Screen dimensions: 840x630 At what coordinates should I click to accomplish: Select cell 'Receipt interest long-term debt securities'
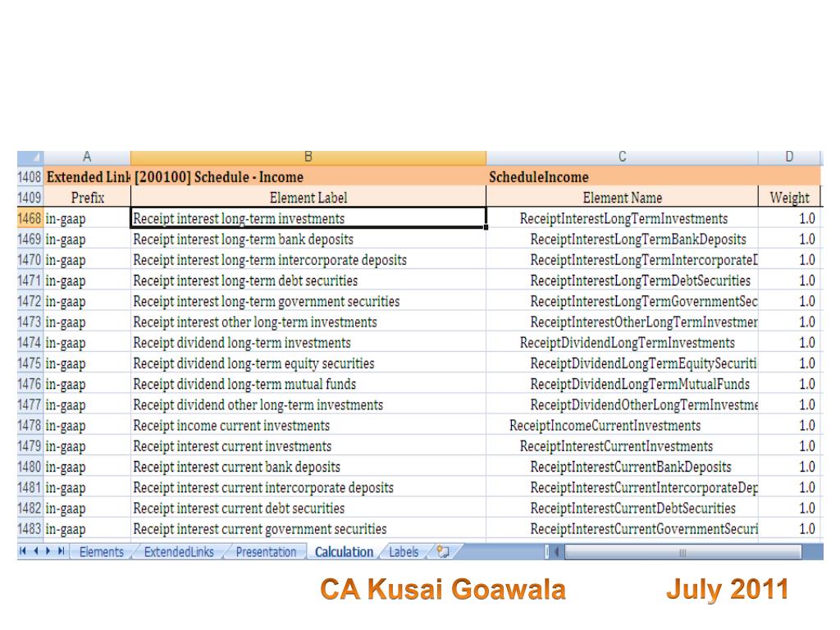[x=308, y=281]
